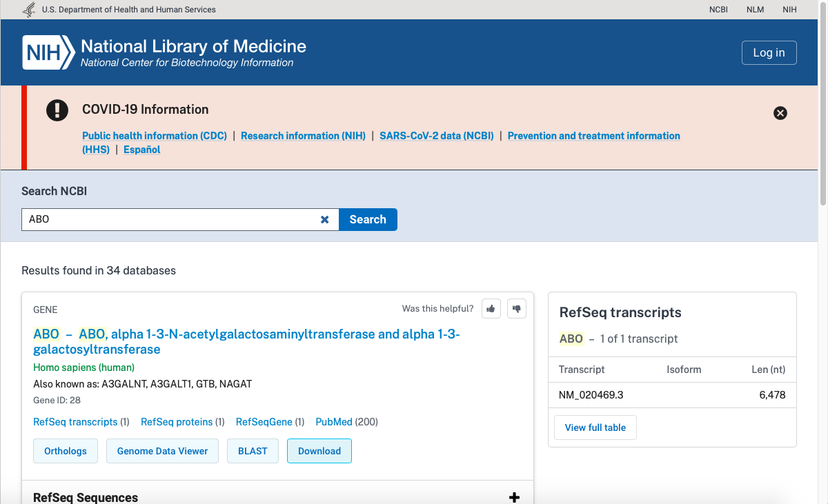Clear the search box with the X icon
Image resolution: width=828 pixels, height=504 pixels.
point(324,219)
